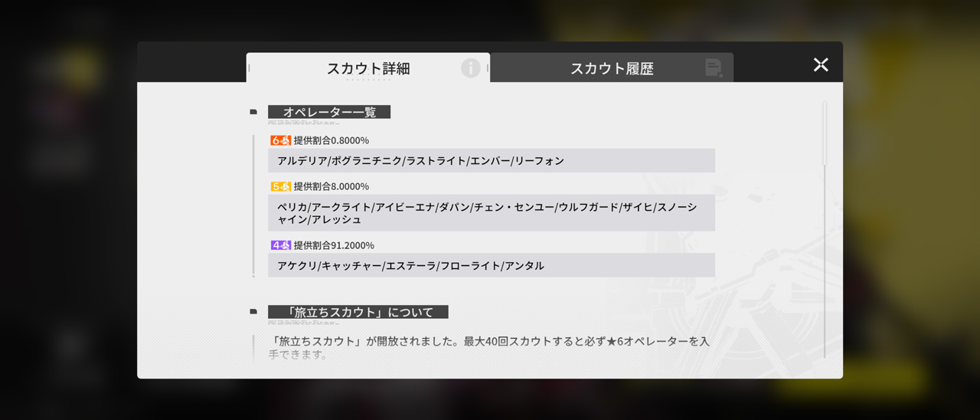Click the 4-star operator list starting with アケクリ
980x420 pixels.
coord(491,266)
